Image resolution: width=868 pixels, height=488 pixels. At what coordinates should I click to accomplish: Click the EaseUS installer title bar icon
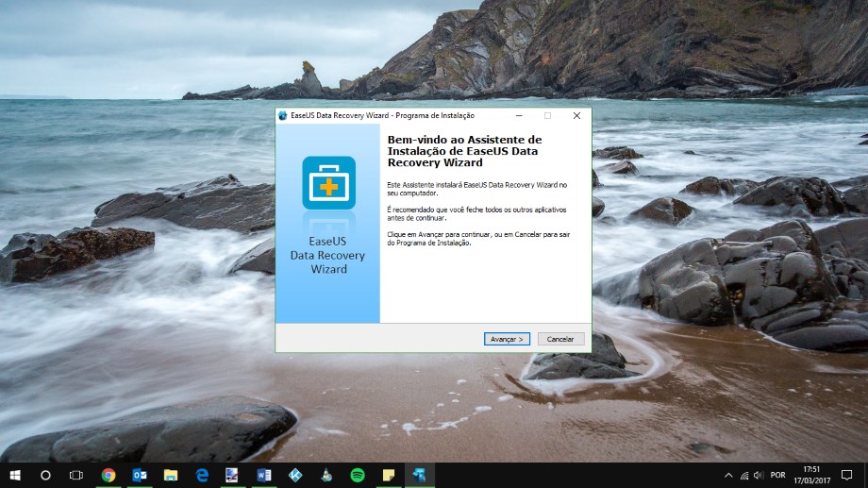283,115
